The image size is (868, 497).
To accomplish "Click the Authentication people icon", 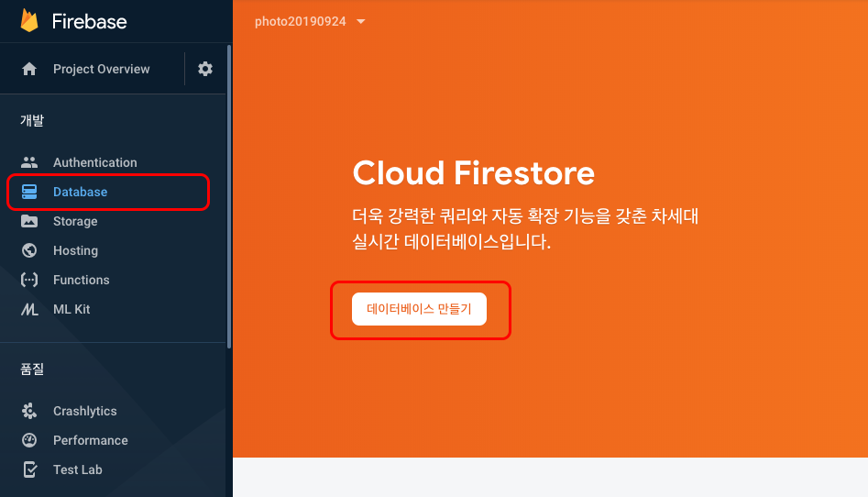I will pos(29,162).
